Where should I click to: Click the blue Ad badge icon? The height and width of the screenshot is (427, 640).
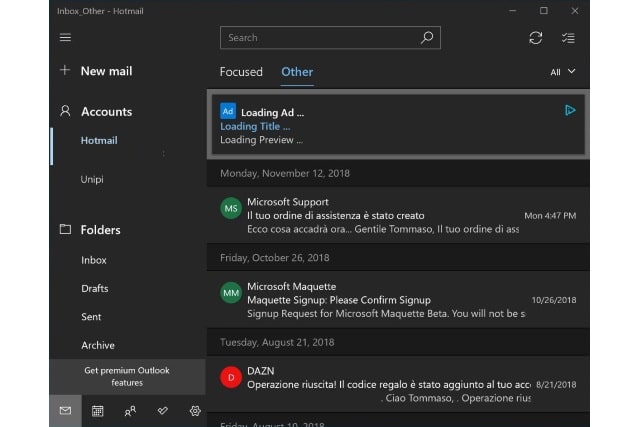(228, 111)
